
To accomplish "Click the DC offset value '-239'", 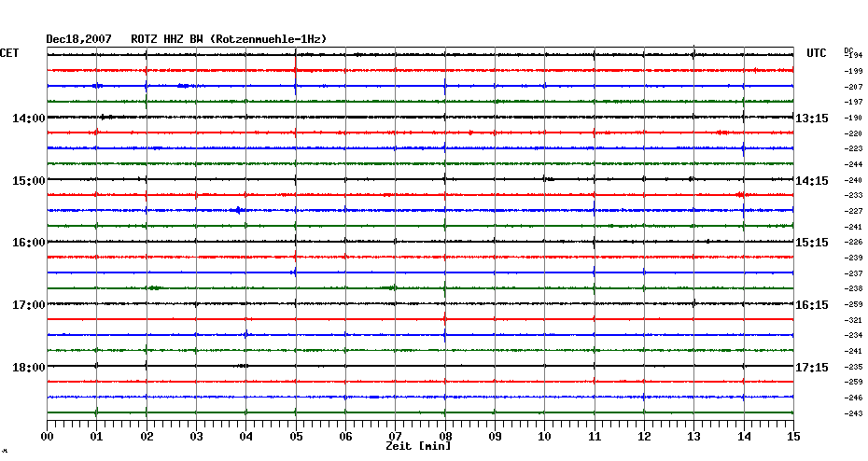I will point(854,258).
